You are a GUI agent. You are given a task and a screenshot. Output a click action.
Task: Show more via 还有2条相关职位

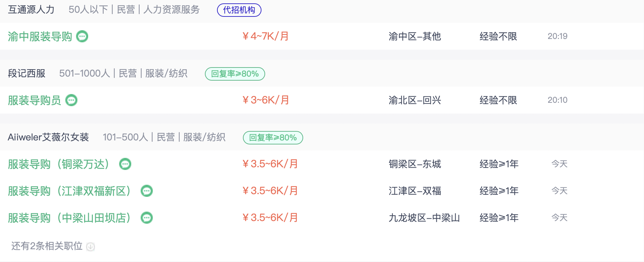coord(47,246)
